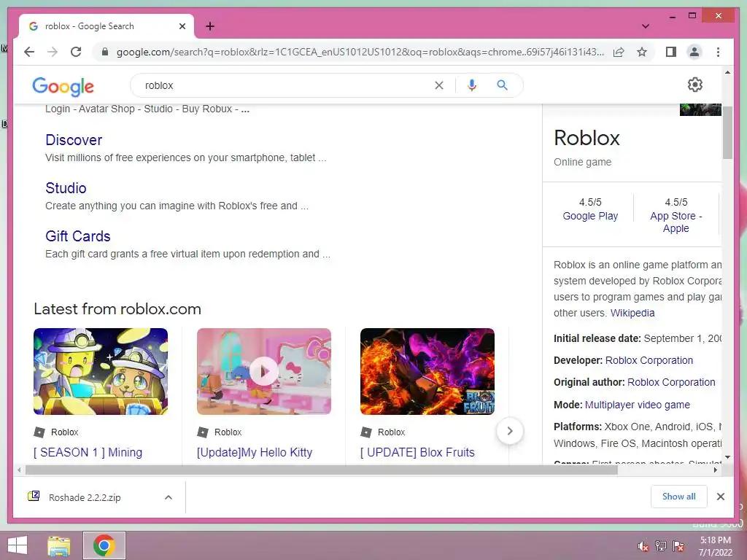This screenshot has height=560, width=747.
Task: Go to Google home via the logo
Action: (63, 86)
